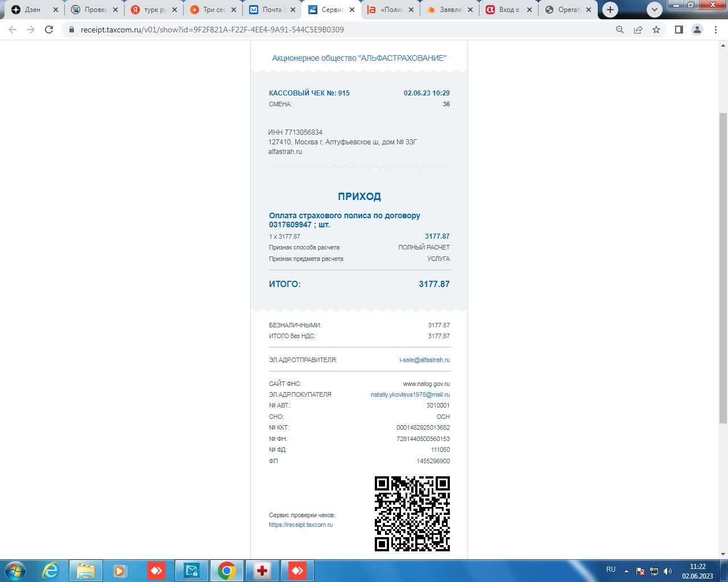This screenshot has width=728, height=582.
Task: Open the volume speaker icon in the tray
Action: 668,571
